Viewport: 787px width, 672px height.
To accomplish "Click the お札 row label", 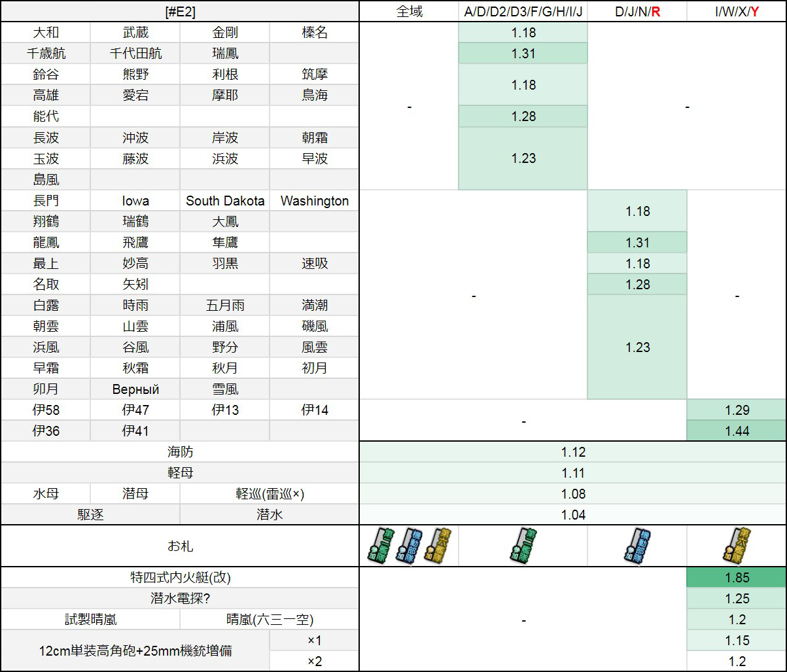I will coord(180,546).
